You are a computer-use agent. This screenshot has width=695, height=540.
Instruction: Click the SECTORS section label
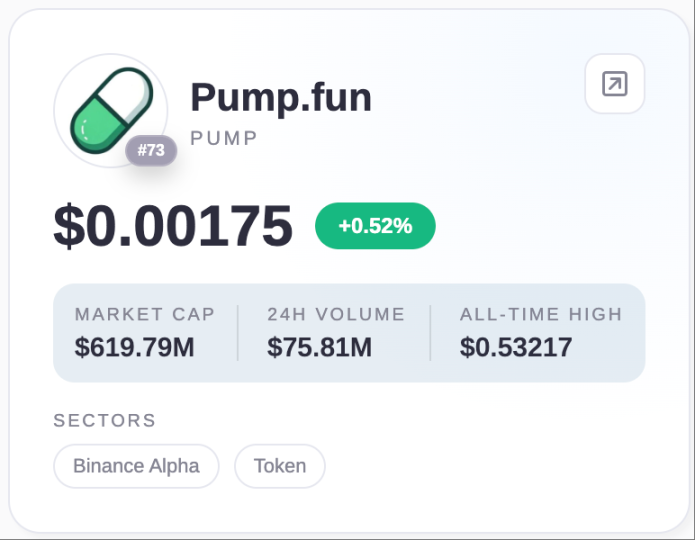click(105, 420)
